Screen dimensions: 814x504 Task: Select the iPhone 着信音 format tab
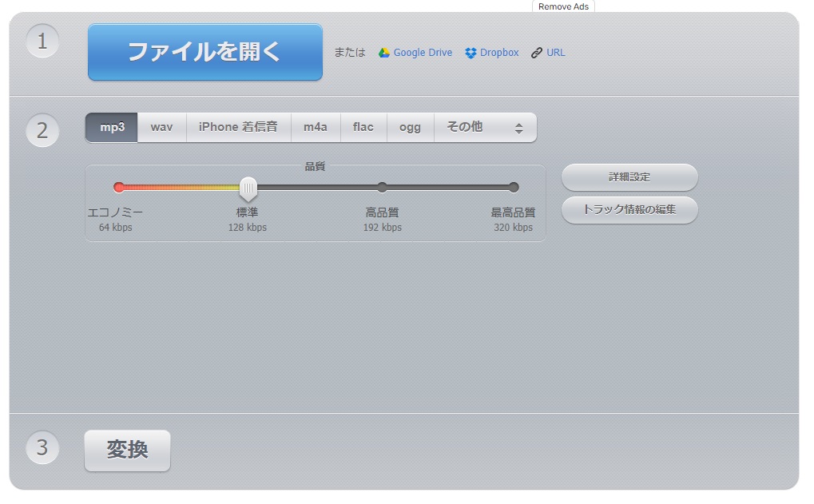[238, 127]
